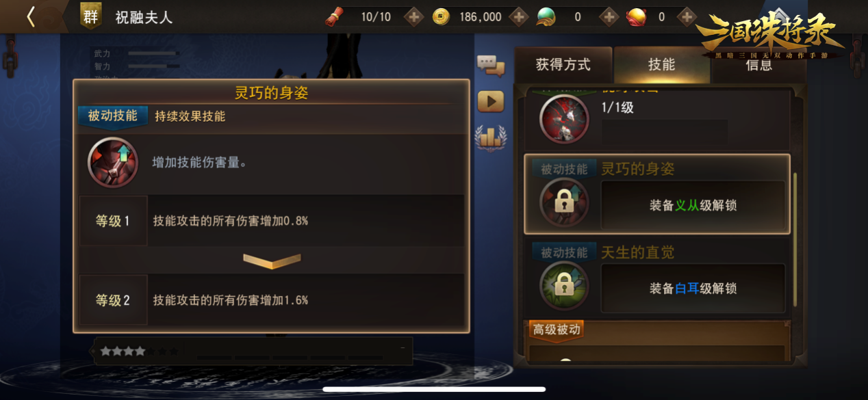
Task: Add gold coins with the plus beside 186,000
Action: tap(519, 17)
